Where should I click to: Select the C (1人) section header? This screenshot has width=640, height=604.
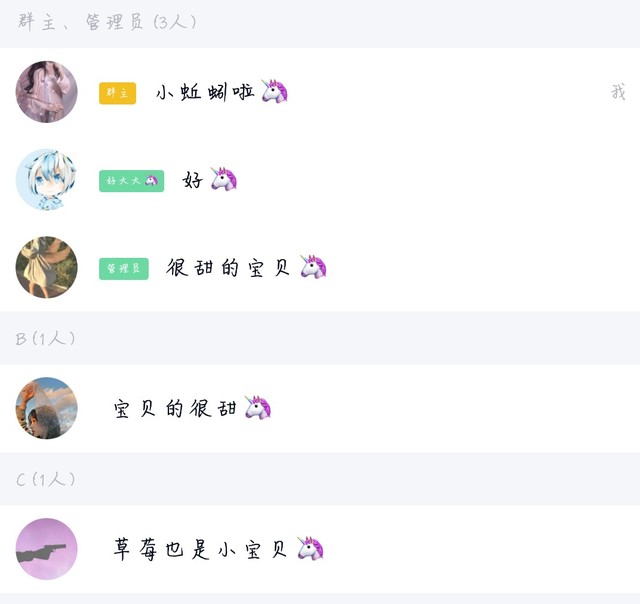click(x=320, y=479)
